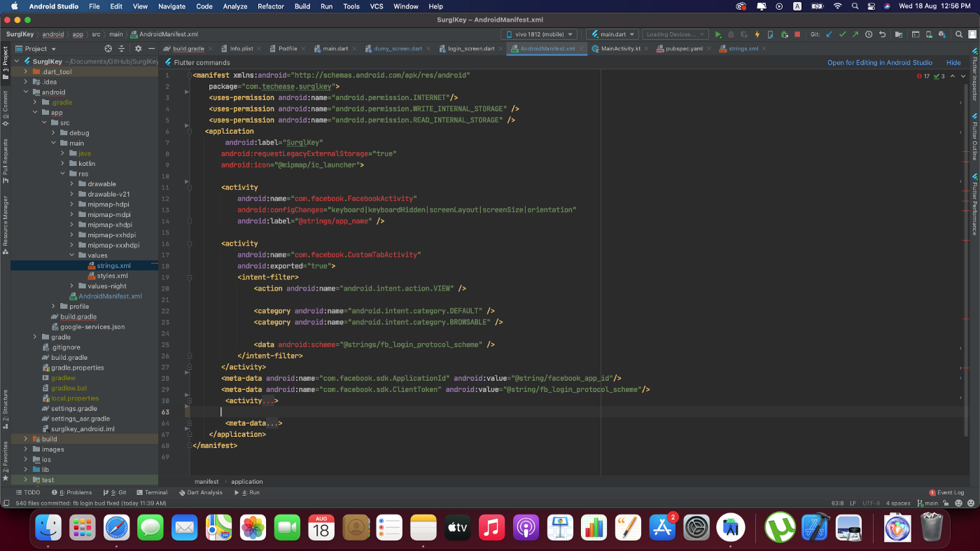Expand the drawable-v21 folder
The height and width of the screenshot is (551, 980).
[72, 194]
